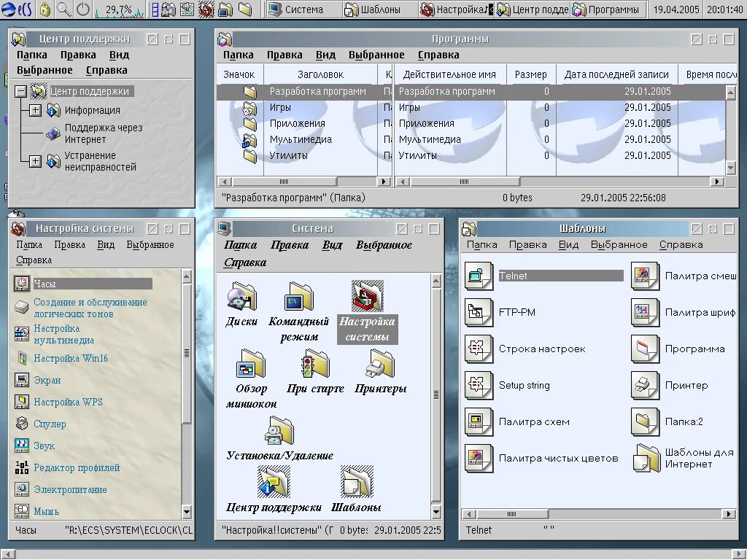
Task: Click the toolbox red icon in top tray
Action: [x=206, y=9]
